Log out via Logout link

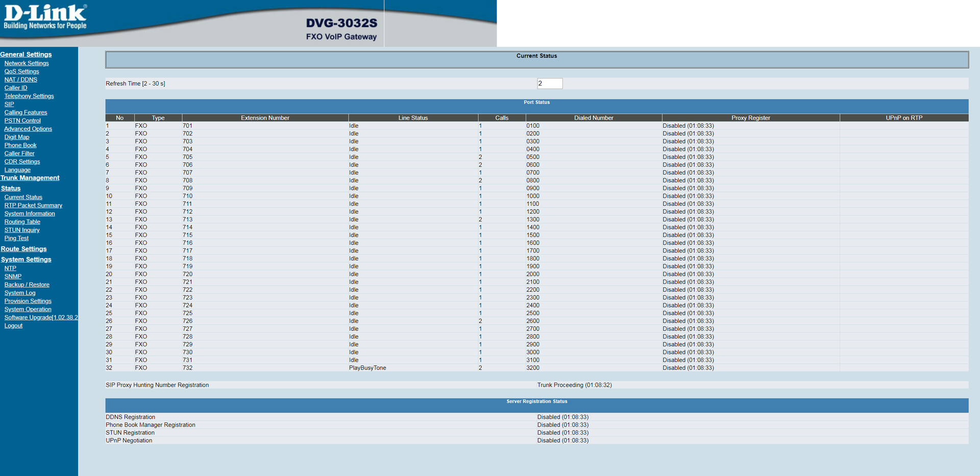pos(13,325)
